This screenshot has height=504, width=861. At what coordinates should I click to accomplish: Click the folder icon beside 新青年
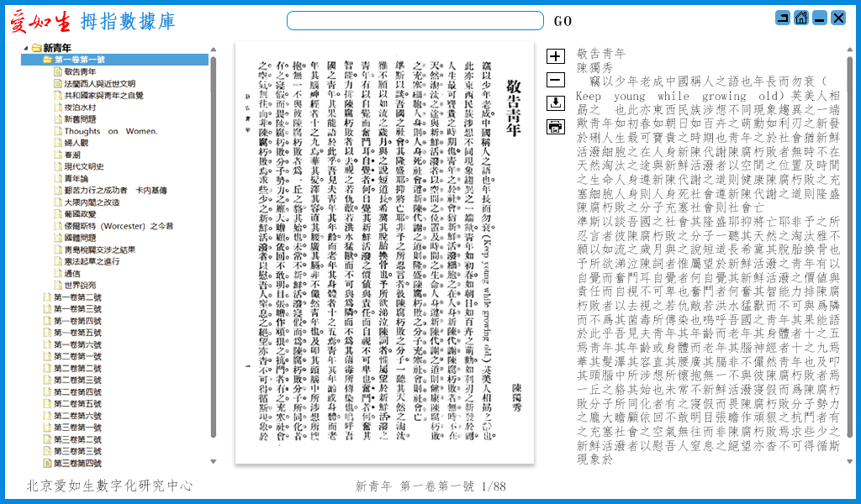pyautogui.click(x=36, y=47)
